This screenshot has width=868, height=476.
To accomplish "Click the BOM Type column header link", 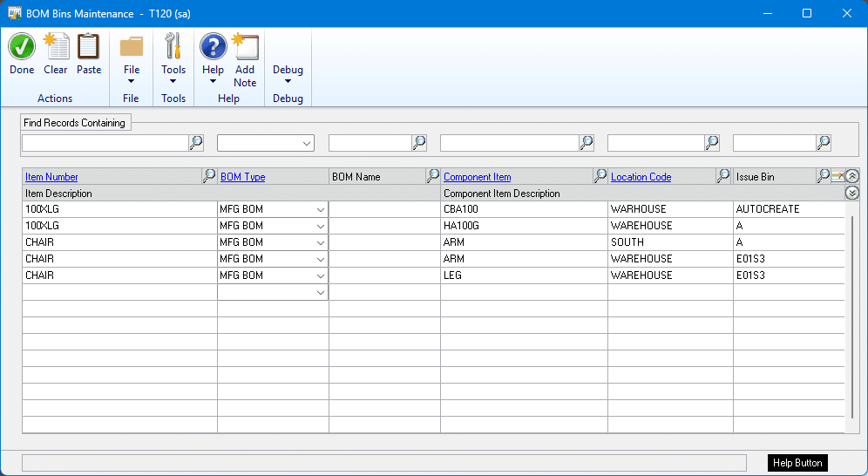I will (x=242, y=177).
